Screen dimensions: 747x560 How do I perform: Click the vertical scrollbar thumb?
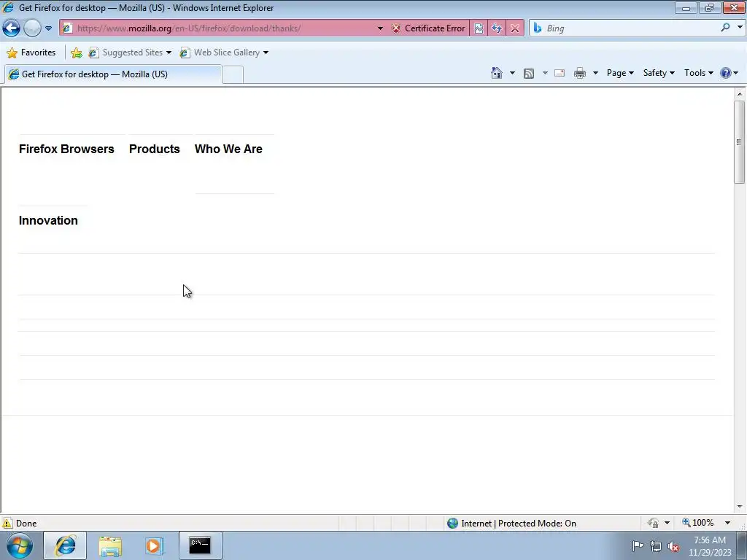click(740, 142)
